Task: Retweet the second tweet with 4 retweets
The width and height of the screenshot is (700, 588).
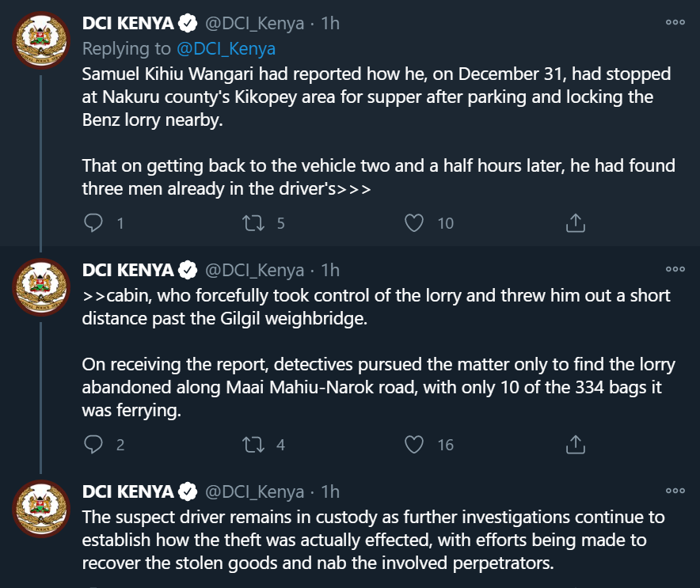Action: 253,444
